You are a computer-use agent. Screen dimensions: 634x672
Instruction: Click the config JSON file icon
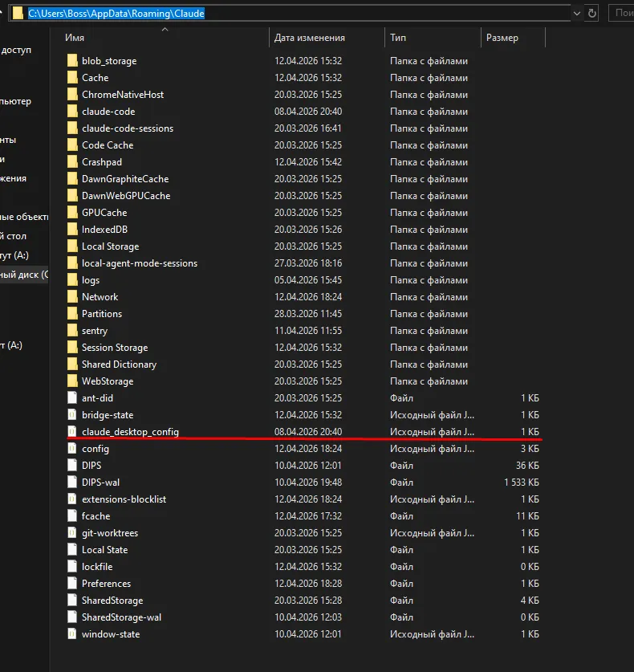[72, 449]
